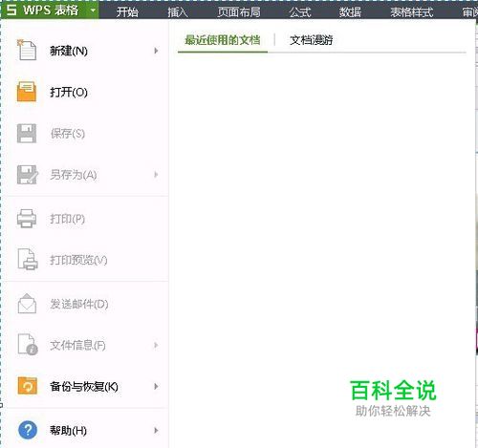Expand the 备份与恢复(K) submenu arrow
The height and width of the screenshot is (448, 478).
156,386
